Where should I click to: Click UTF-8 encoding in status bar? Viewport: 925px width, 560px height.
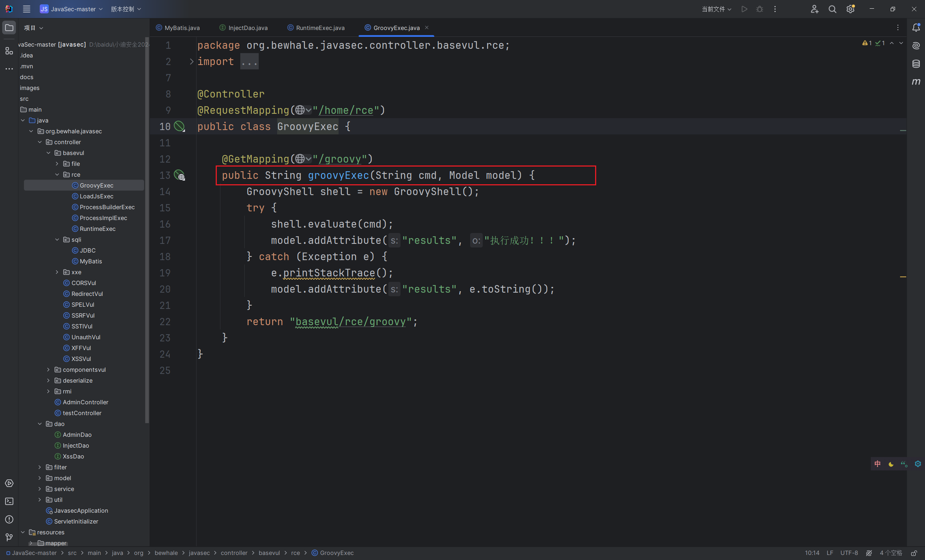[x=849, y=553]
